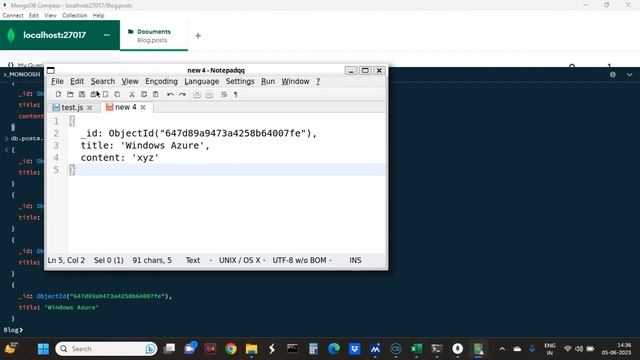This screenshot has width=640, height=360.
Task: Click the Notepadqq window icon in its title bar
Action: [x=51, y=70]
